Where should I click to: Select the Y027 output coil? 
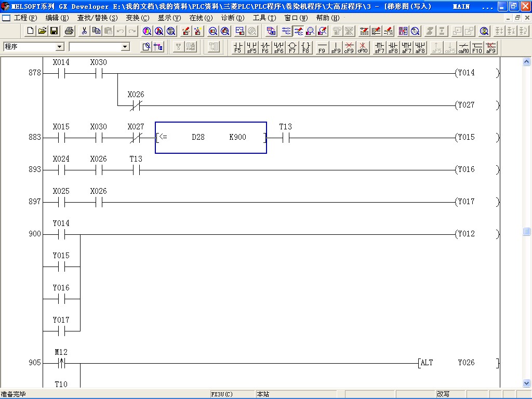click(x=477, y=105)
